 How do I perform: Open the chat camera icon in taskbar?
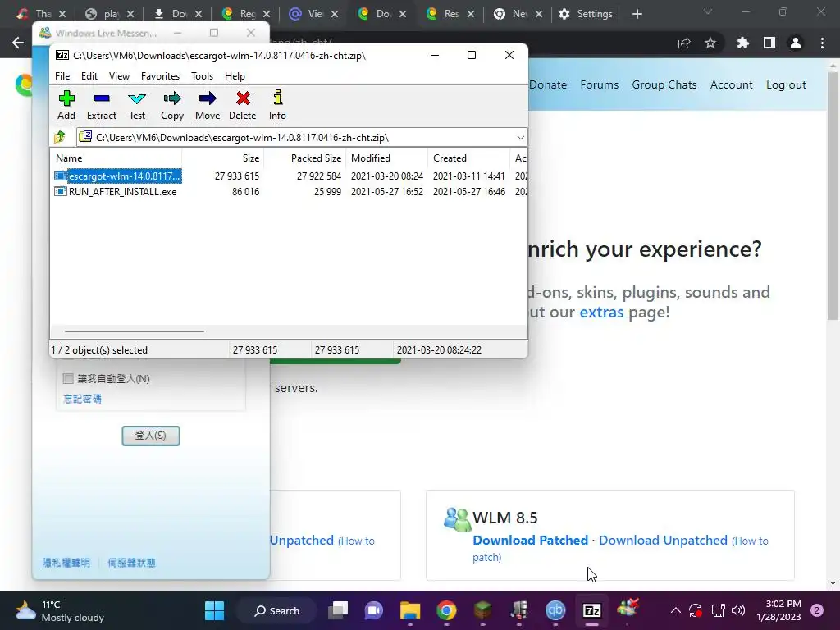click(374, 610)
